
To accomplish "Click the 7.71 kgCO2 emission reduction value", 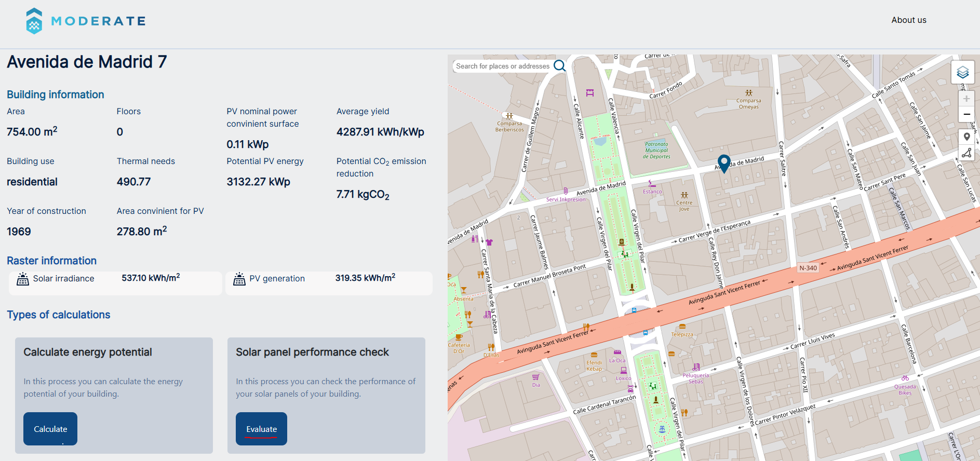I will click(363, 195).
